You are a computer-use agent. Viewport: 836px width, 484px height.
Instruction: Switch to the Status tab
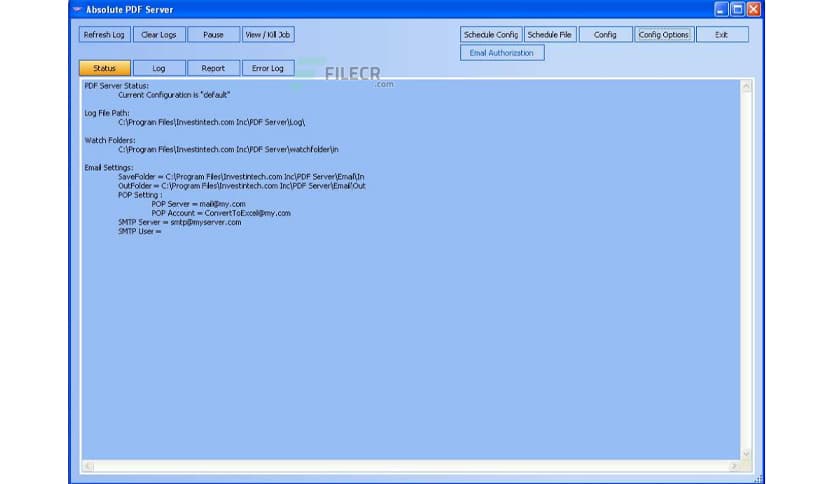[x=104, y=68]
